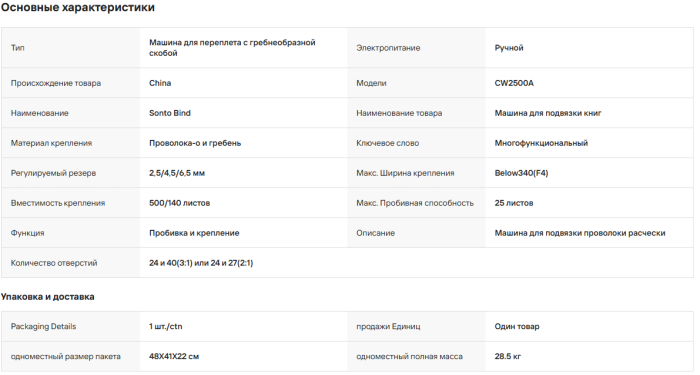This screenshot has height=375, width=700.
Task: Select the brand name Sonto Bind
Action: (170, 113)
